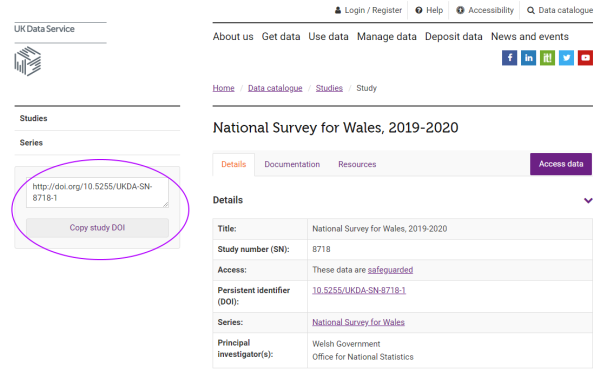Open the About us menu
This screenshot has height=371, width=600.
point(233,37)
